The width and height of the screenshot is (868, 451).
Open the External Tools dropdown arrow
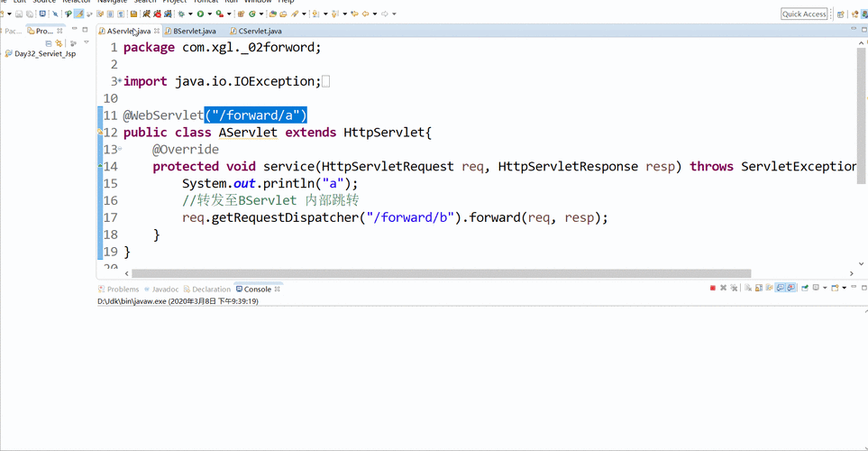[x=229, y=14]
